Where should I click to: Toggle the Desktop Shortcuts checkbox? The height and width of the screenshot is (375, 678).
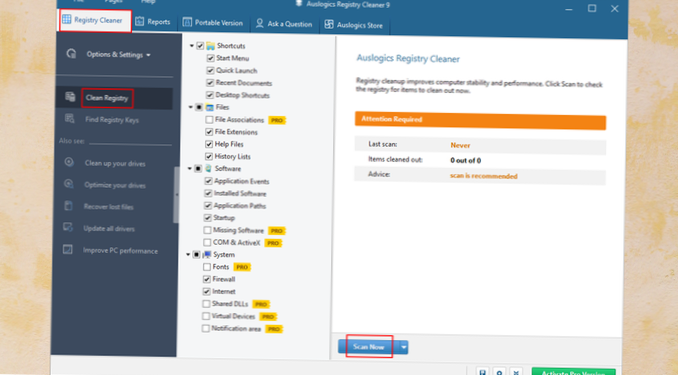click(x=210, y=95)
